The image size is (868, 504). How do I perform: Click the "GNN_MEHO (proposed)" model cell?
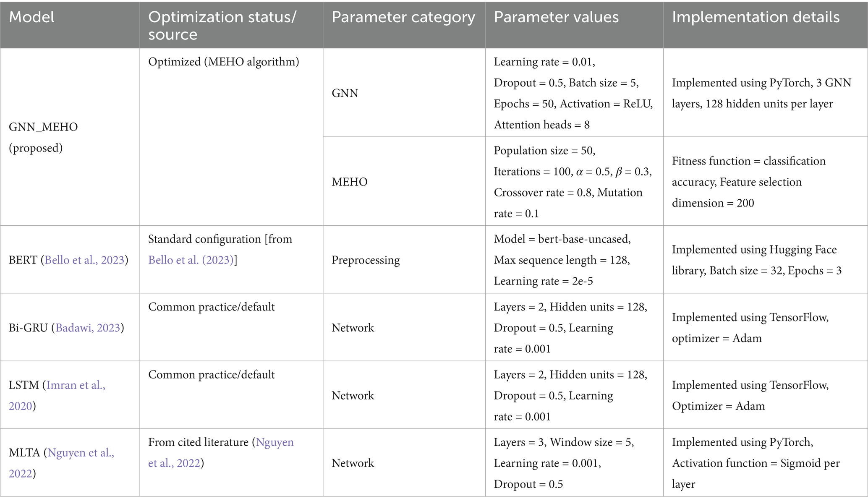click(x=43, y=137)
